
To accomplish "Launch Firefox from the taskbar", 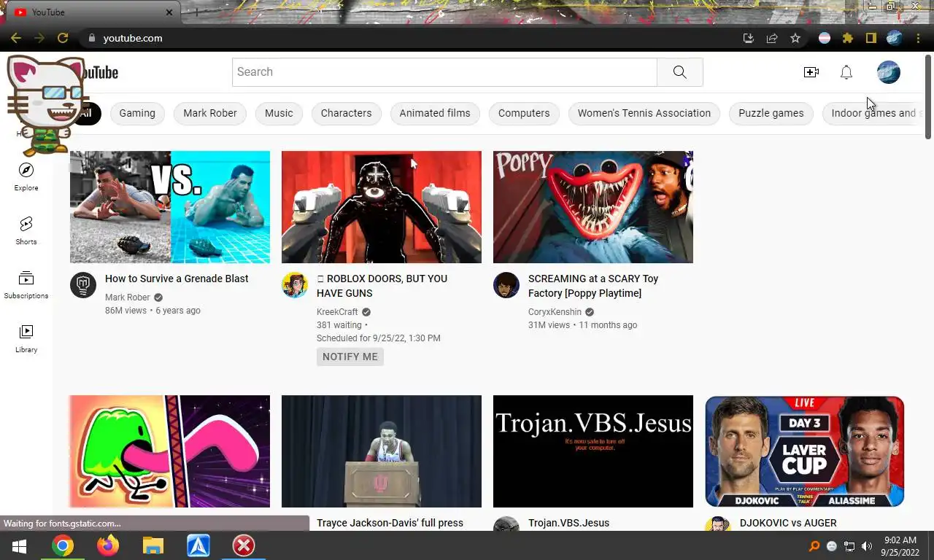I will pos(108,546).
